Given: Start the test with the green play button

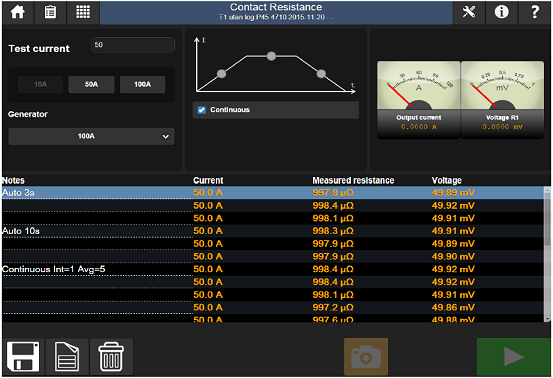Looking at the screenshot, I should click(514, 356).
